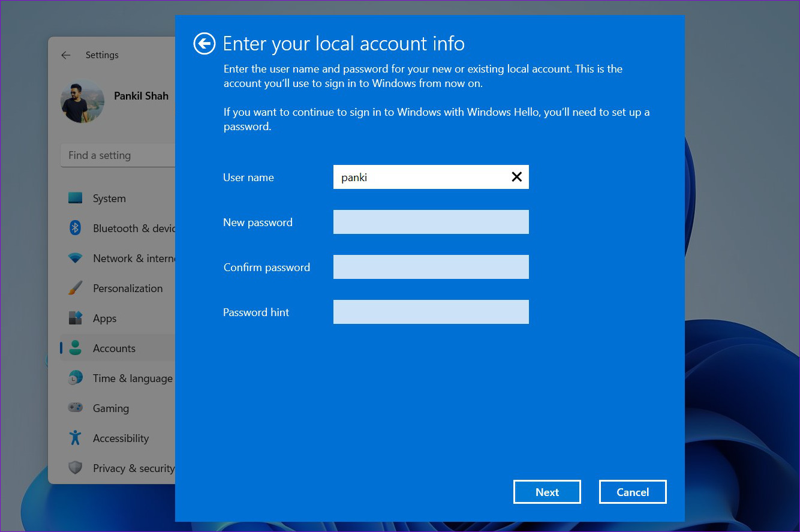Click the 'User name' label

[248, 178]
